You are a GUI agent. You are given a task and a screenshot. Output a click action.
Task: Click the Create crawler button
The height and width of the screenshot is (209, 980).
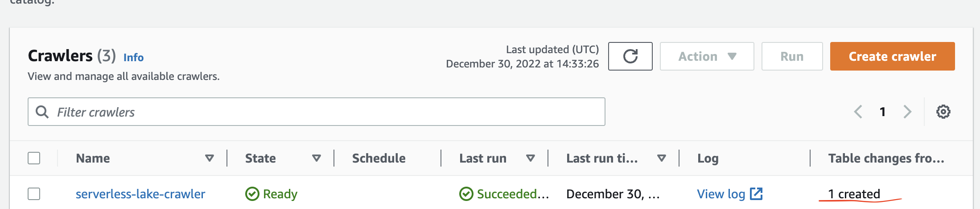pyautogui.click(x=892, y=56)
